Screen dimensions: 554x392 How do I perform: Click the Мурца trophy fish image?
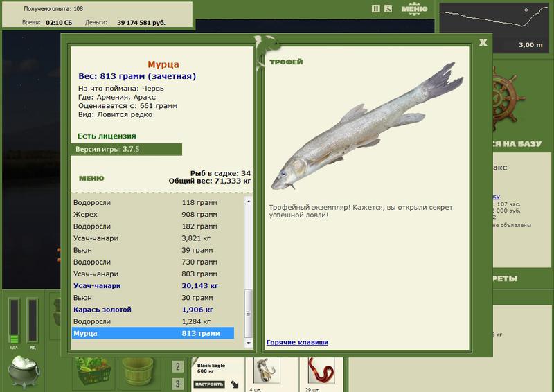(x=368, y=126)
